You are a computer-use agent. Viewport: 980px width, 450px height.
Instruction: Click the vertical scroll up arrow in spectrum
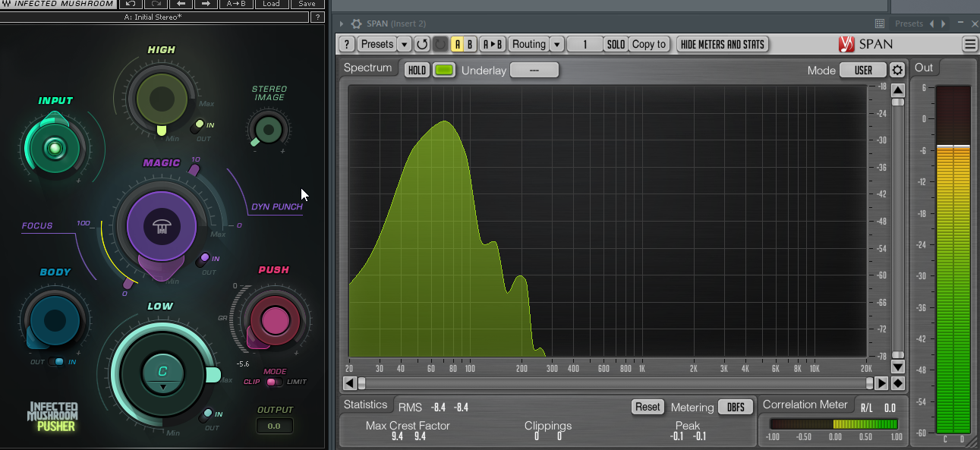pos(898,90)
